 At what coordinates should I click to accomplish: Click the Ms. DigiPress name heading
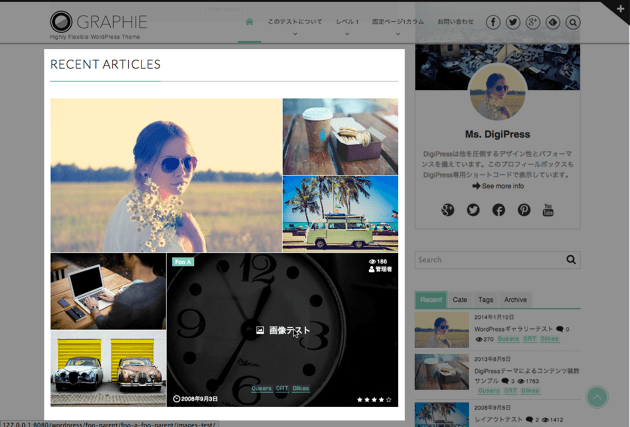(x=497, y=134)
